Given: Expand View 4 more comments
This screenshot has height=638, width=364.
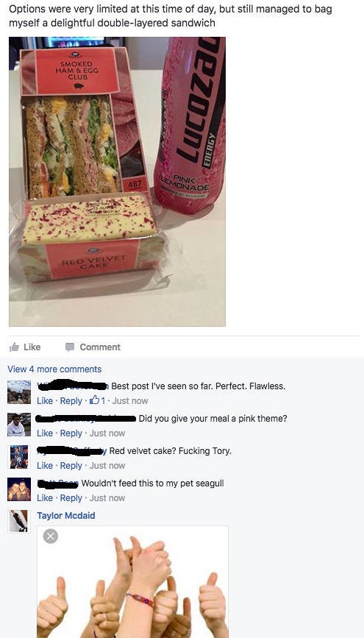Looking at the screenshot, I should (54, 369).
